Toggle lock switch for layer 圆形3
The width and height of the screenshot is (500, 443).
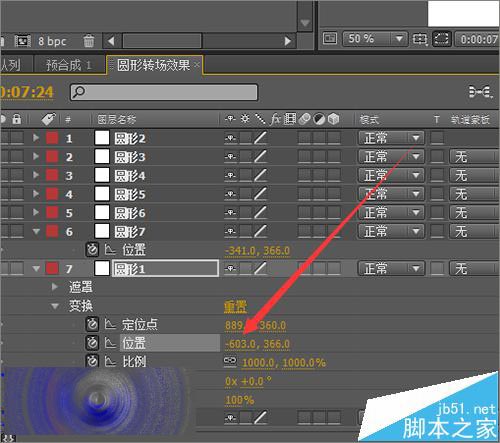pyautogui.click(x=17, y=156)
